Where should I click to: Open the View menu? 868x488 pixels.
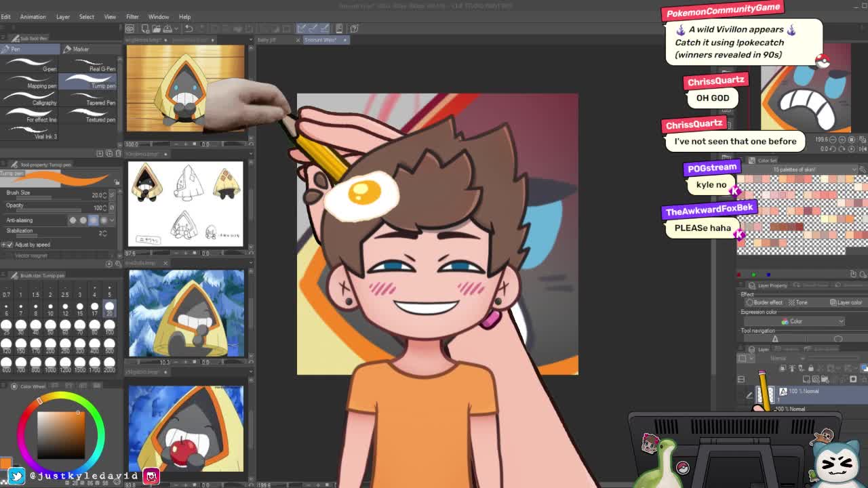tap(109, 17)
